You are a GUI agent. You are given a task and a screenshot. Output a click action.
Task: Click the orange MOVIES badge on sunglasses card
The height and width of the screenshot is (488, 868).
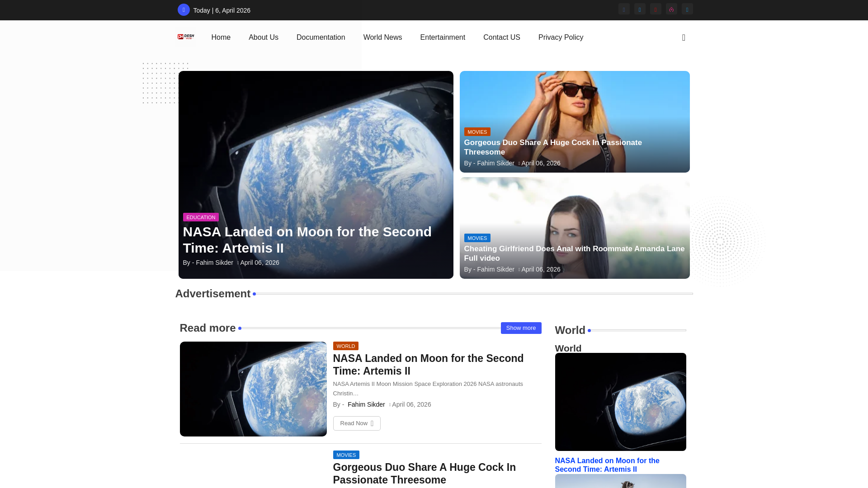coord(477,132)
